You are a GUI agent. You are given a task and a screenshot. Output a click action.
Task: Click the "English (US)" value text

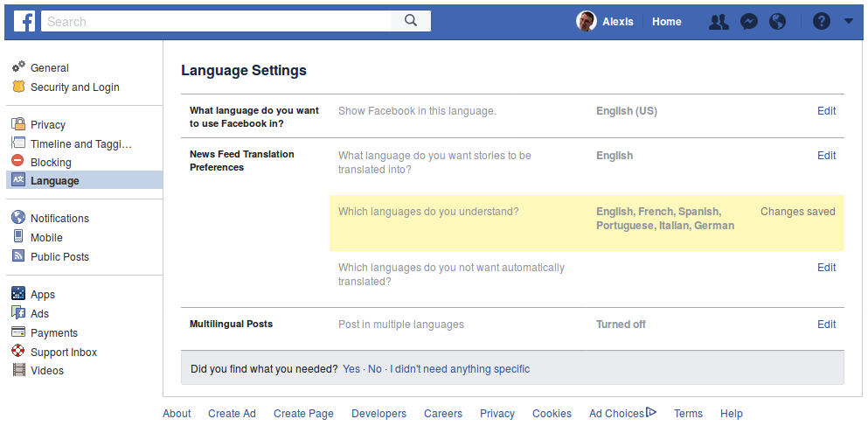(x=627, y=111)
